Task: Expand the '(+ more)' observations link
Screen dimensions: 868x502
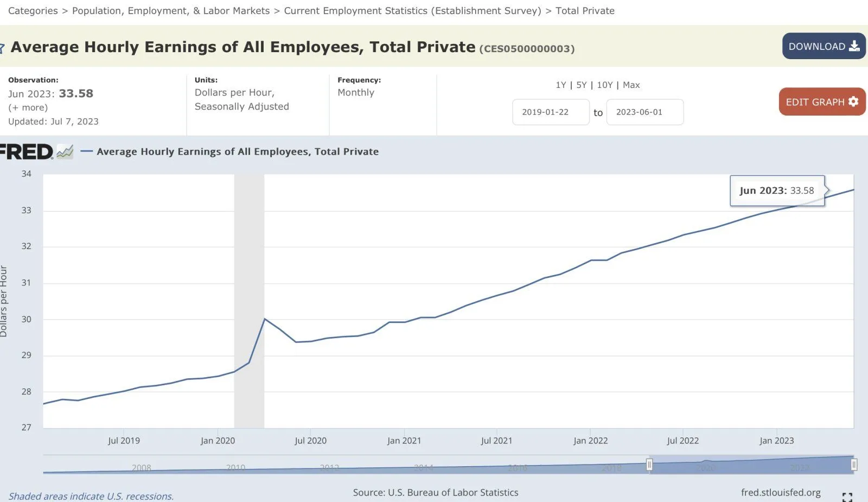Action: [x=28, y=107]
